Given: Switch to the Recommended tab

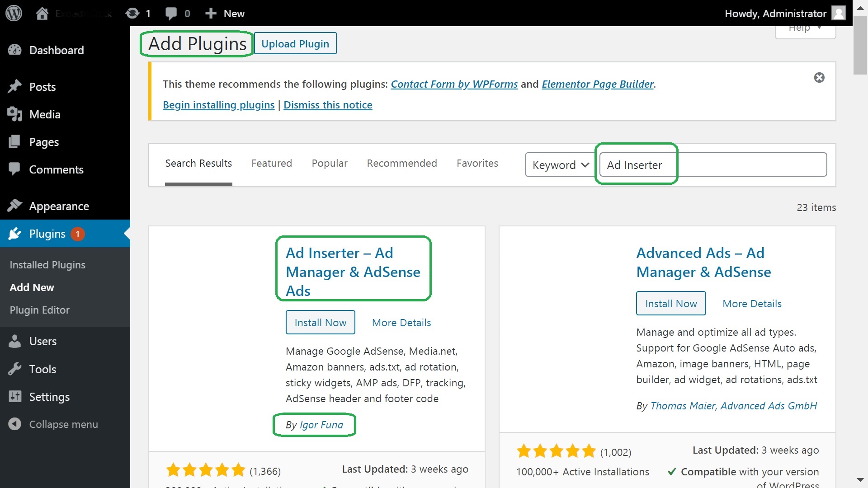Looking at the screenshot, I should point(402,163).
